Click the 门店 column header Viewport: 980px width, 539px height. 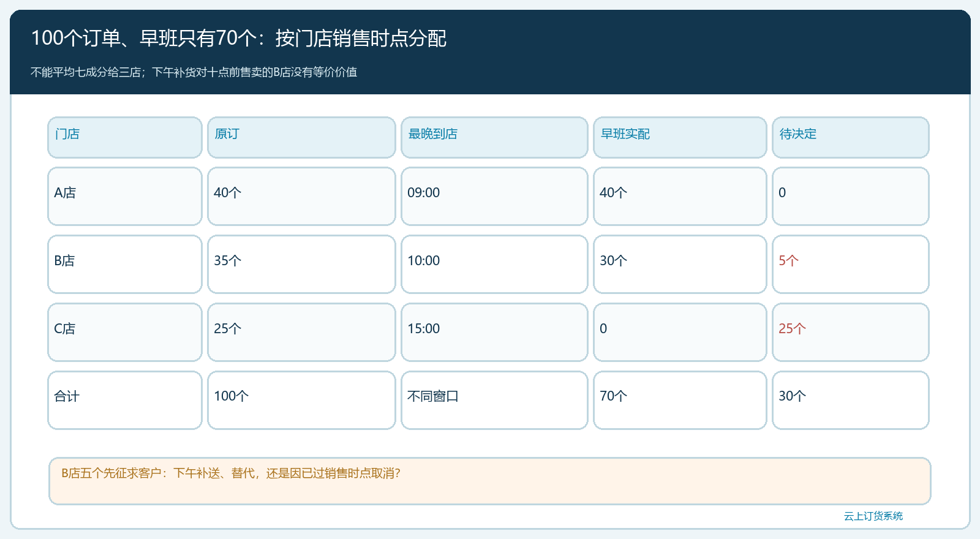click(125, 137)
